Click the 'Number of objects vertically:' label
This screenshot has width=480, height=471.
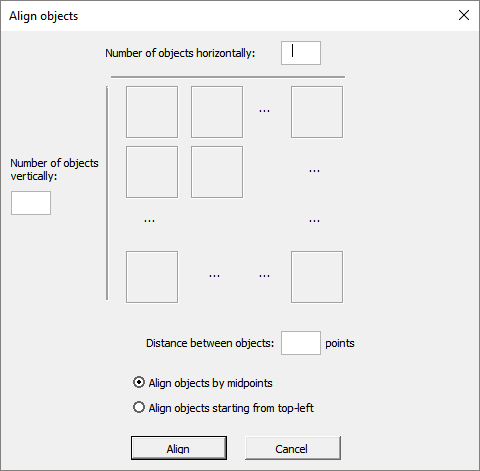pyautogui.click(x=54, y=169)
